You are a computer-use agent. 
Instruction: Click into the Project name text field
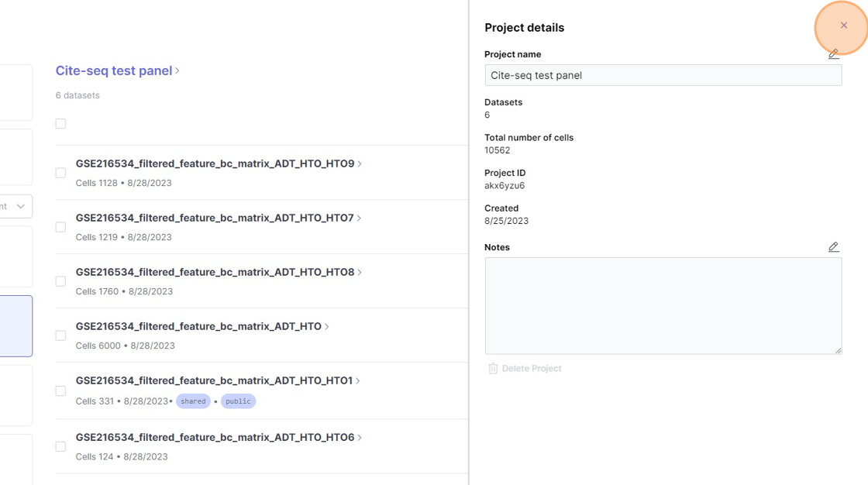tap(663, 75)
